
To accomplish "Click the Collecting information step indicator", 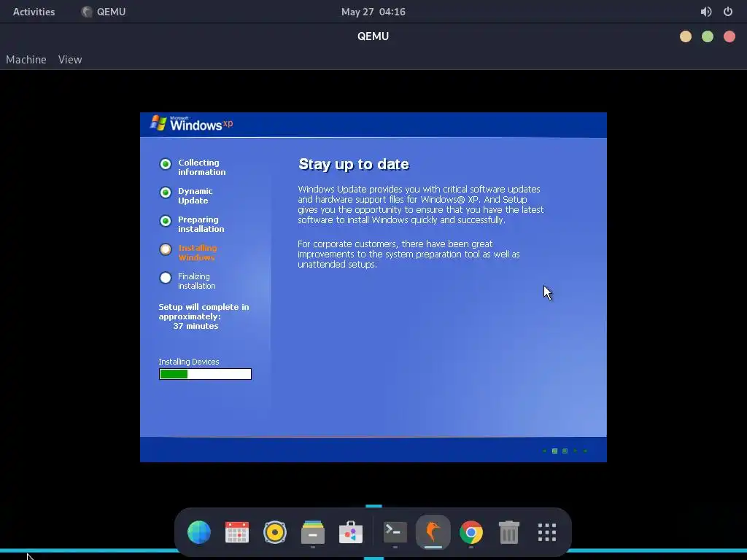I will pyautogui.click(x=166, y=164).
